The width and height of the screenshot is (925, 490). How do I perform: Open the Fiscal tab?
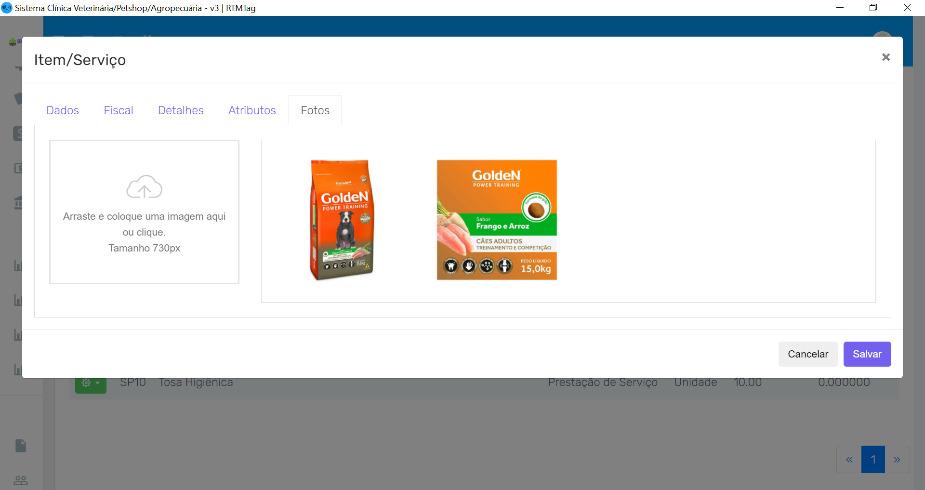[x=118, y=110]
